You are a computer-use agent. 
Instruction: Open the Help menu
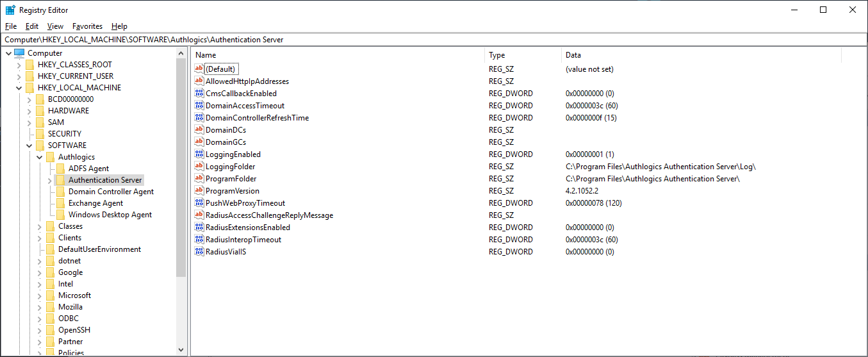tap(119, 26)
